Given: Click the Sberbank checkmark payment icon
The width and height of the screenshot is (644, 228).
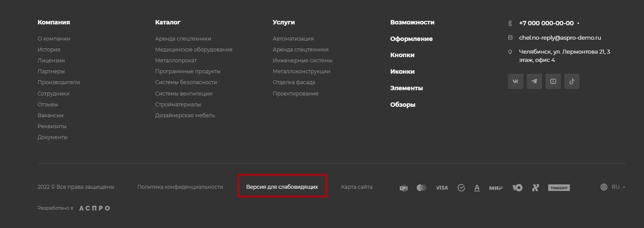Looking at the screenshot, I should pos(461,187).
